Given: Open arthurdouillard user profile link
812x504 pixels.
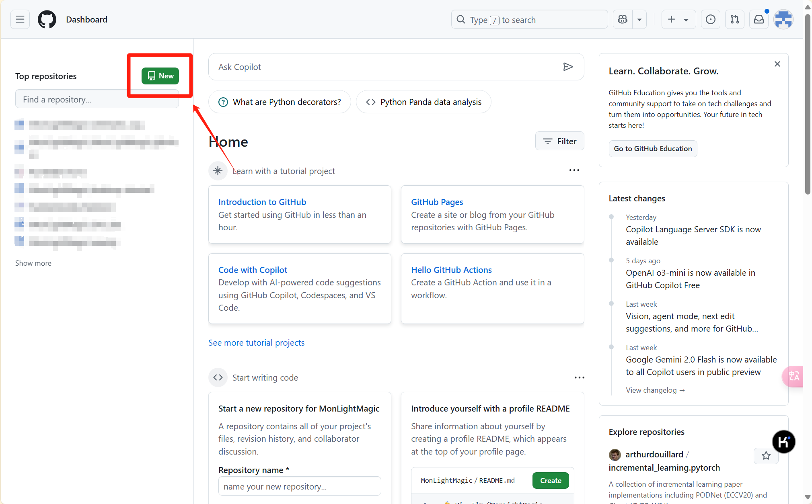Looking at the screenshot, I should pos(654,454).
